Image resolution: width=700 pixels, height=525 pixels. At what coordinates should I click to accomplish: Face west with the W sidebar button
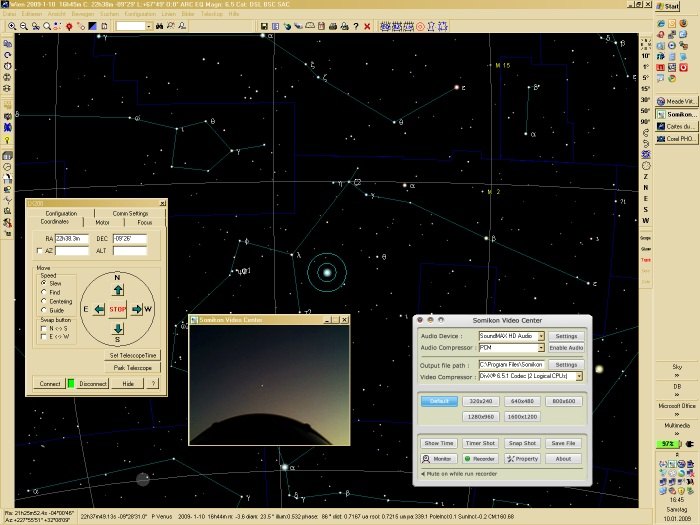pos(646,221)
